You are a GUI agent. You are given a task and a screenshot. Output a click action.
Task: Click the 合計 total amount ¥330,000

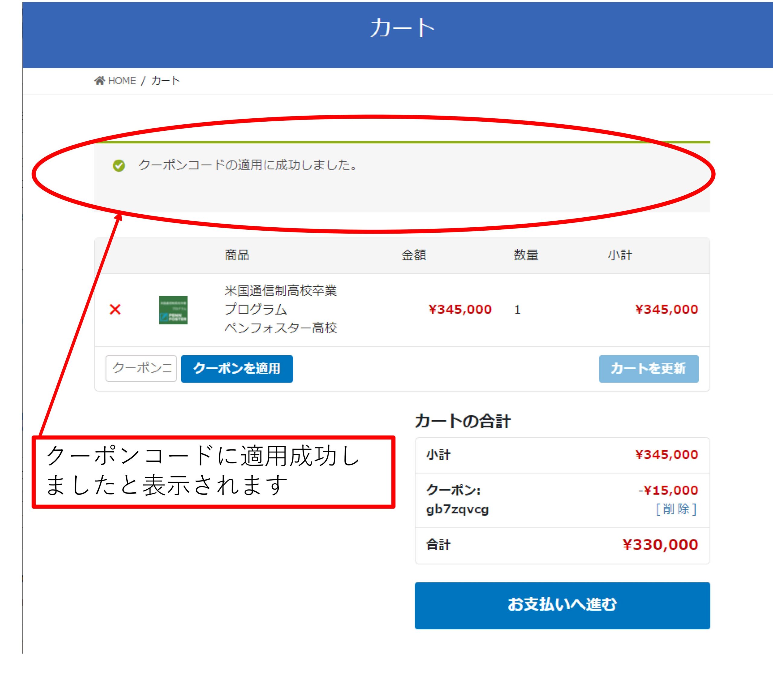[x=660, y=545]
